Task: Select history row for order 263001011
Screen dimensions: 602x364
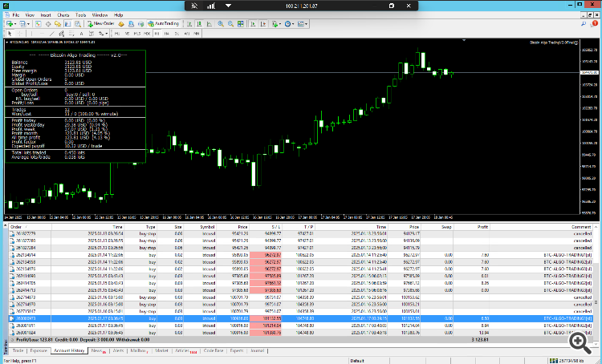Action: pos(301,326)
